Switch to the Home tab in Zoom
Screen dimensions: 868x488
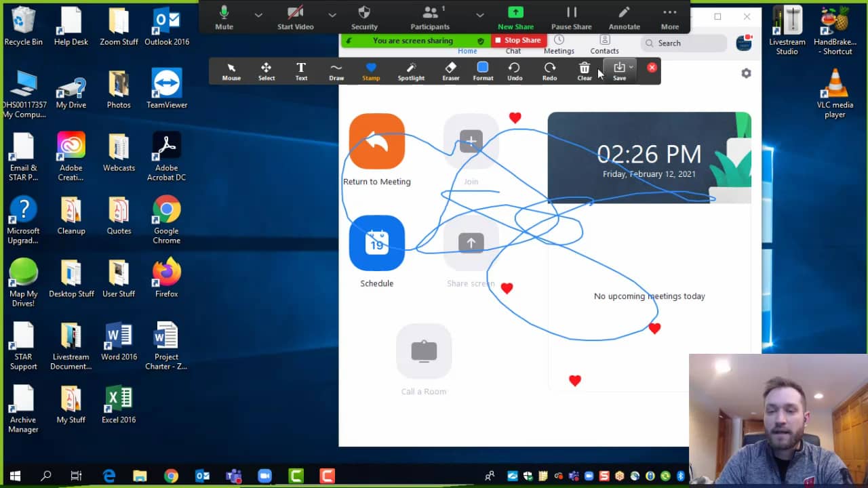pos(467,51)
